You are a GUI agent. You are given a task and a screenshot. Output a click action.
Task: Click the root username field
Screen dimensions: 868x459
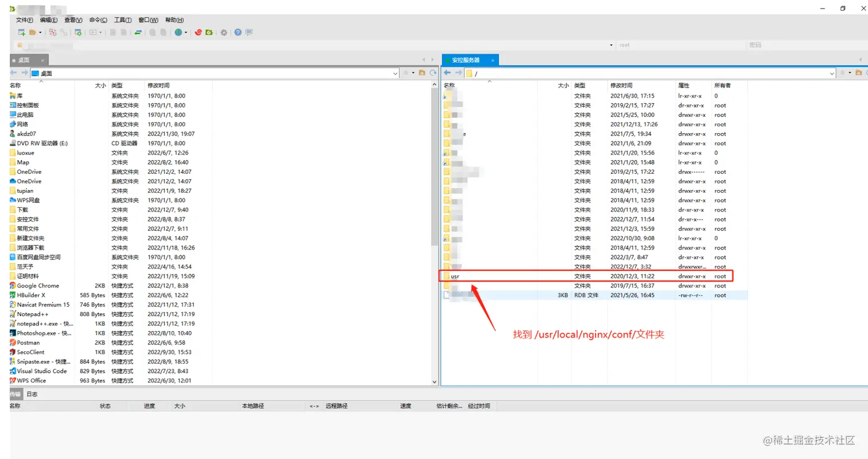coord(680,45)
